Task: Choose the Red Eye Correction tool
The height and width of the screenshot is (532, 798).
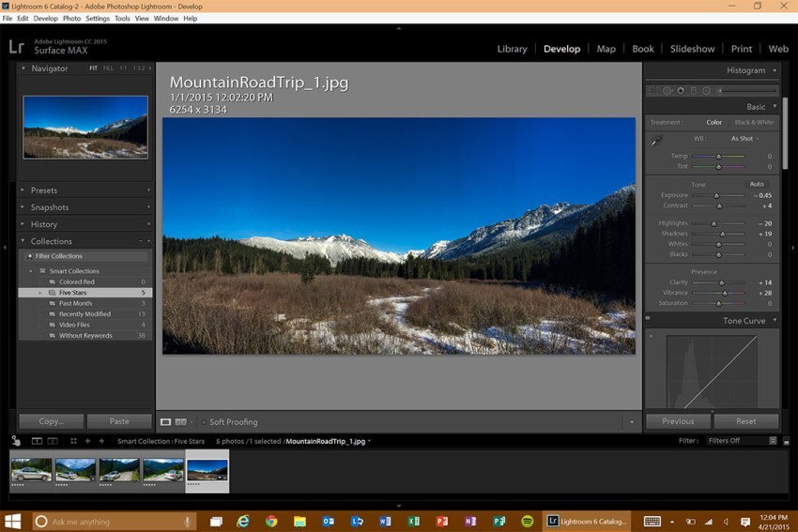Action: (681, 90)
